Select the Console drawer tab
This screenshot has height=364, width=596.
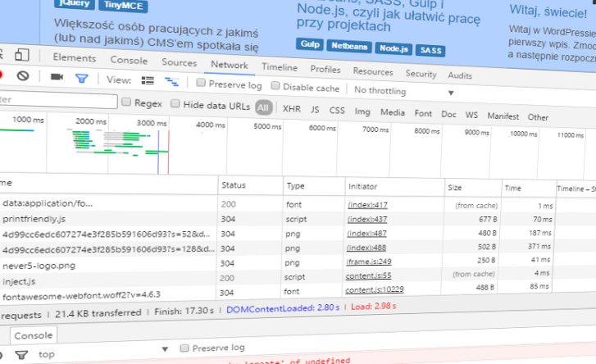click(x=33, y=335)
